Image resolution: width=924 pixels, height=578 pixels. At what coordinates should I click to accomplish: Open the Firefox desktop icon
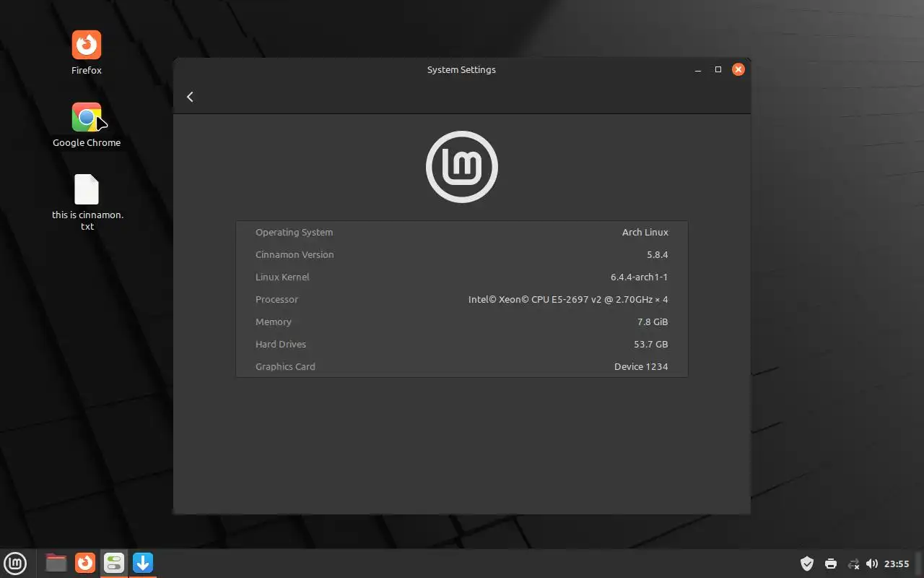(87, 53)
